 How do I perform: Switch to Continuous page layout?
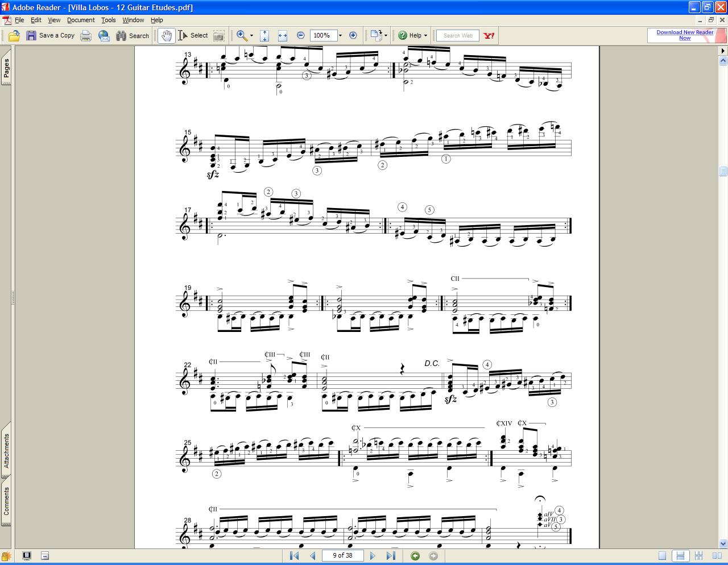(680, 556)
